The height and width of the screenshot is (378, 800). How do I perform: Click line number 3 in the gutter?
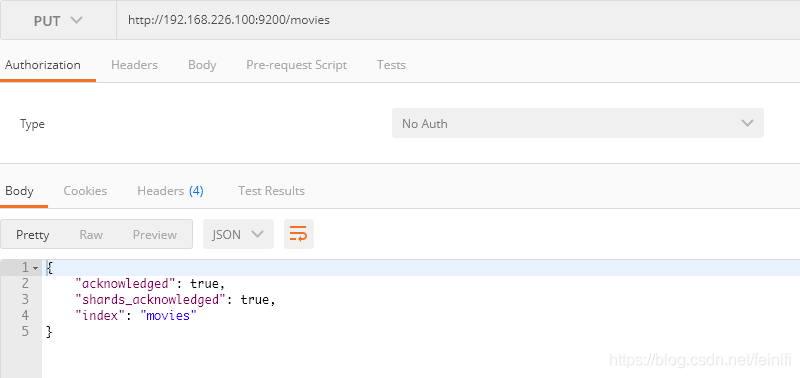pos(26,299)
